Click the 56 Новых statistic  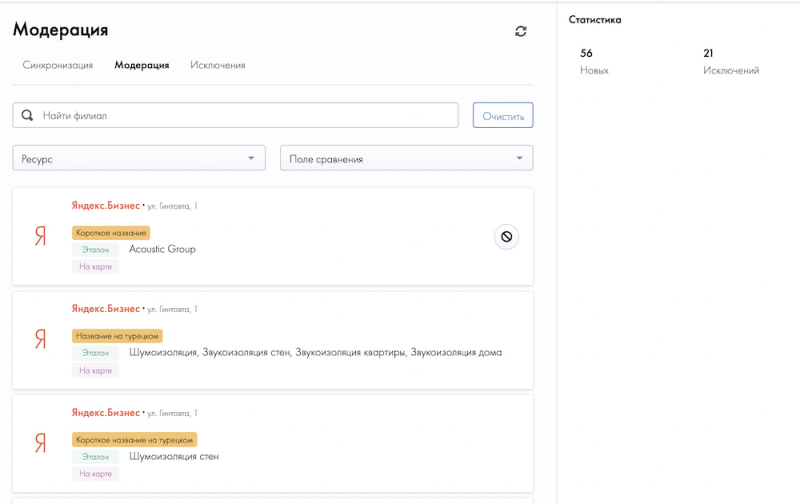tap(593, 61)
